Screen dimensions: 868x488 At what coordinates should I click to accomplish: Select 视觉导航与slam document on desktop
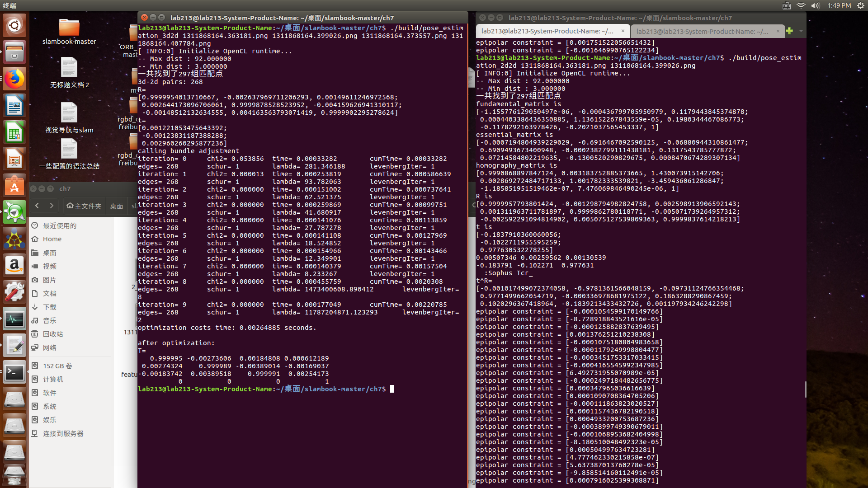click(x=69, y=114)
